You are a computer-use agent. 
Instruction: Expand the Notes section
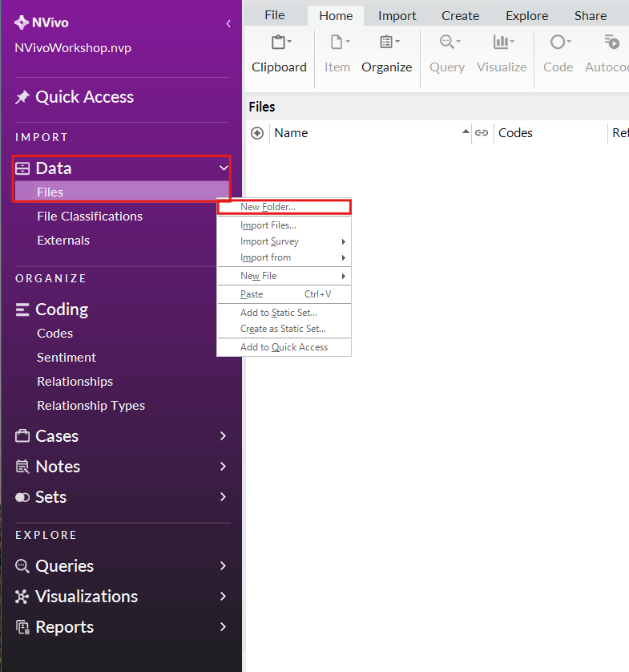click(223, 466)
